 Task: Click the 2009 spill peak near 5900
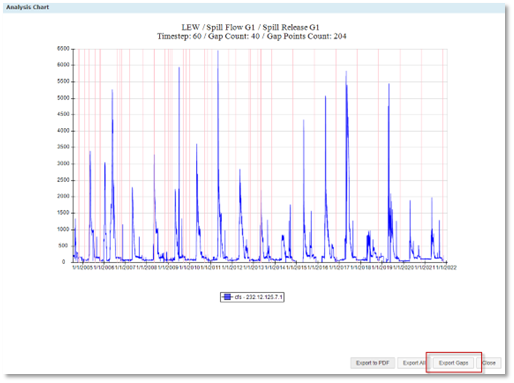[179, 68]
